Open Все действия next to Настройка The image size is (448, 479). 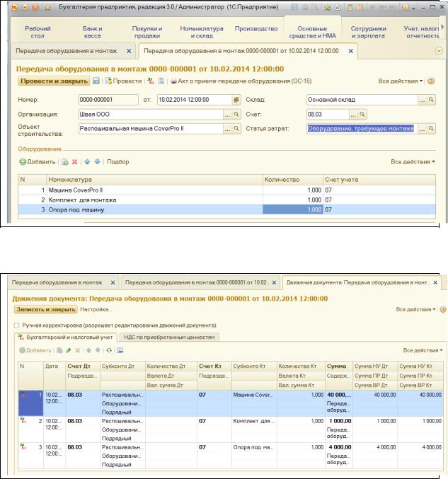[x=415, y=309]
